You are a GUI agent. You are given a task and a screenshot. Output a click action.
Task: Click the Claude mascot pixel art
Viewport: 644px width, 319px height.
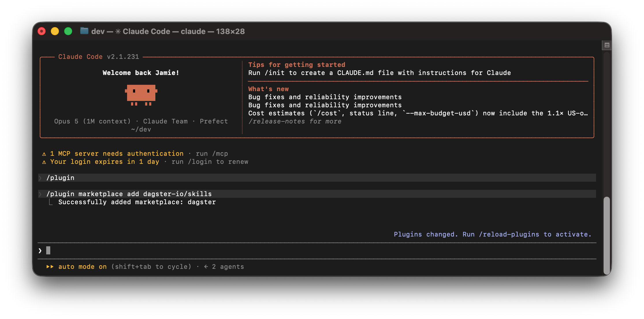[141, 95]
